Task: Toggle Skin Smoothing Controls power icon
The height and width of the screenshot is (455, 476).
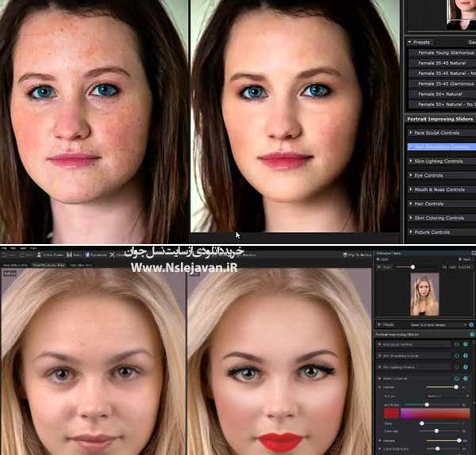Action: (466, 355)
